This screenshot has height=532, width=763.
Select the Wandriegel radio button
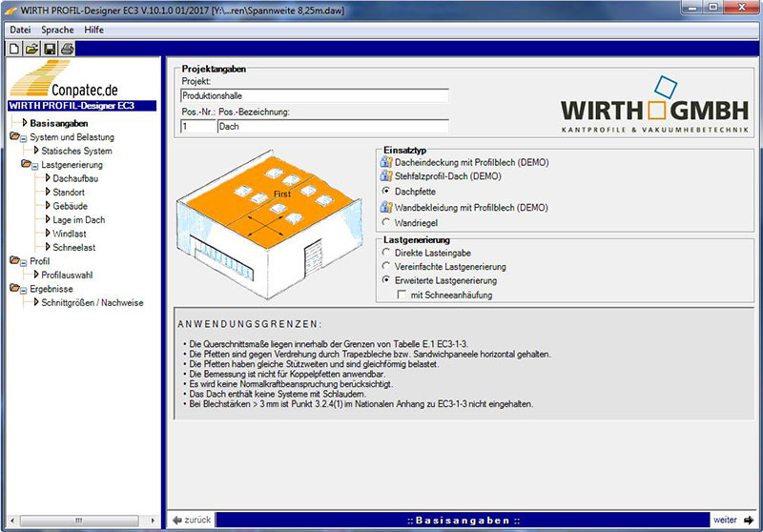386,222
